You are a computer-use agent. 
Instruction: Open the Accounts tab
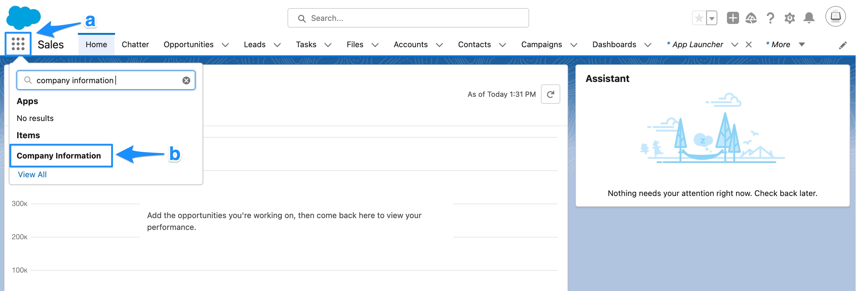(x=410, y=44)
